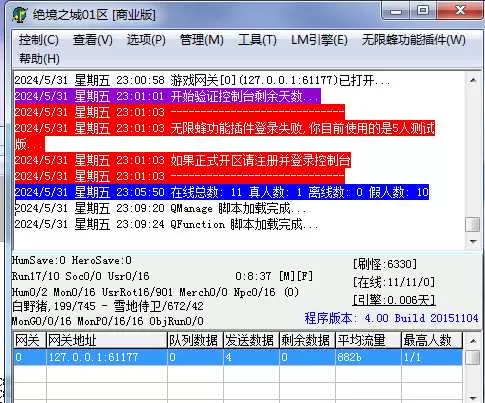485x403 pixels.
Task: Open the 工具(T) menu
Action: [x=257, y=40]
